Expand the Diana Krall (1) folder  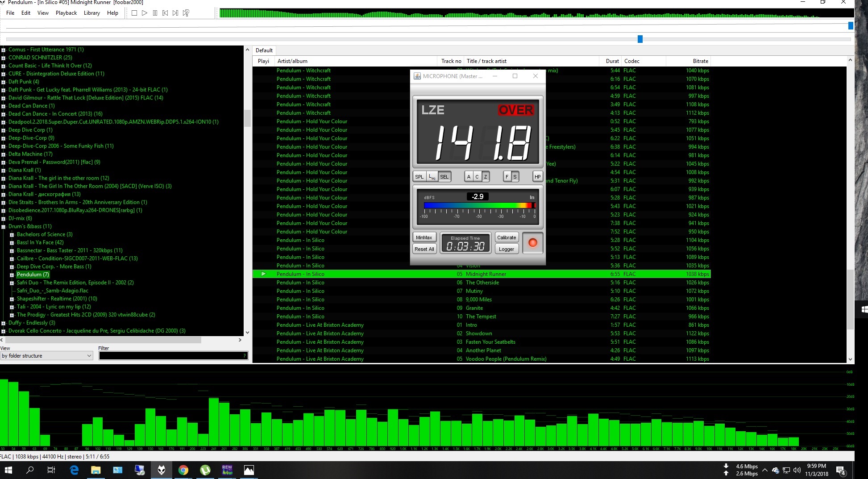3,171
